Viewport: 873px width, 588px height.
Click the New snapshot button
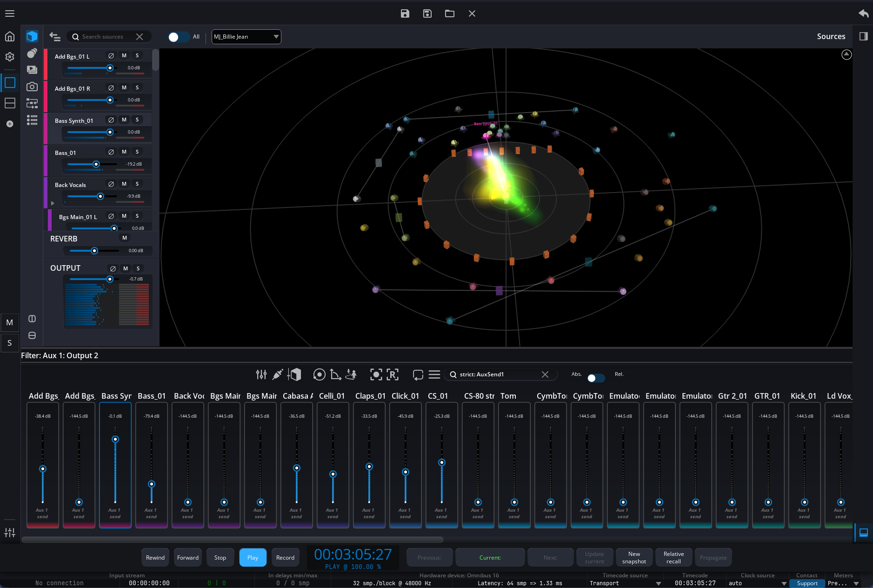(634, 557)
